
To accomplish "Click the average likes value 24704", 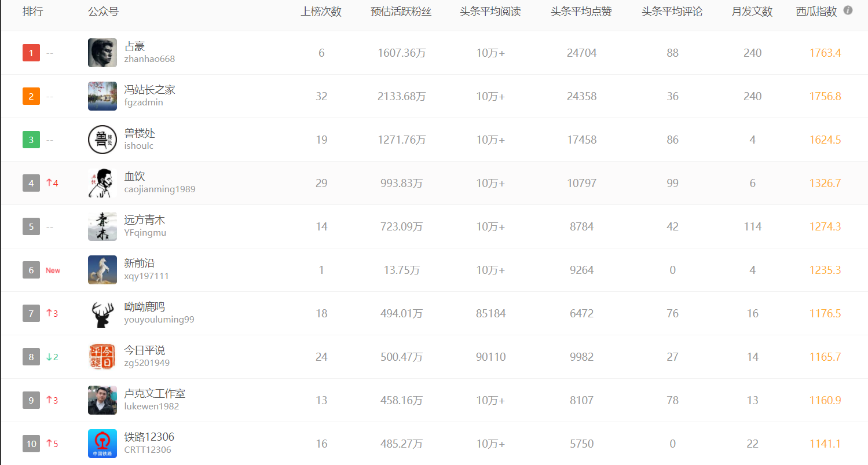I will 582,53.
